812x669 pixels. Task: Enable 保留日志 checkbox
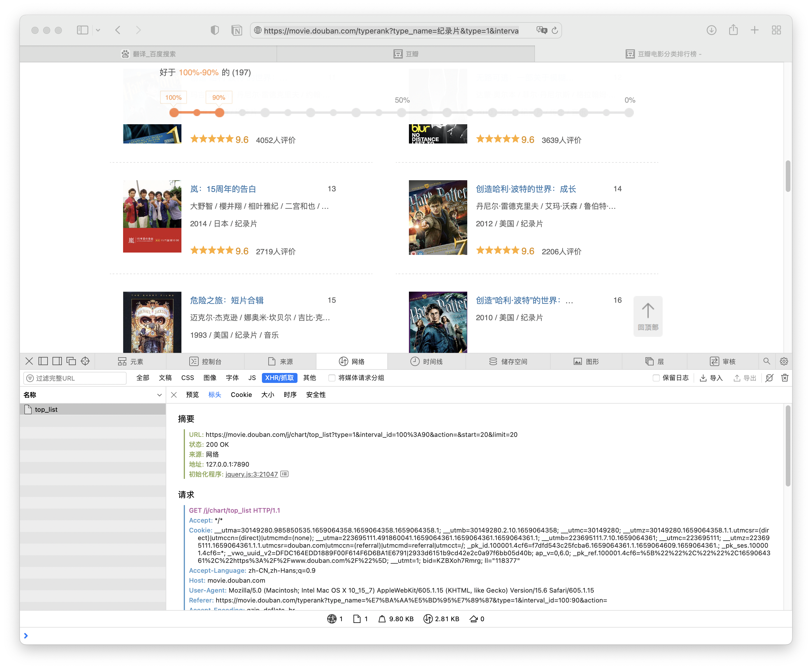pyautogui.click(x=656, y=378)
